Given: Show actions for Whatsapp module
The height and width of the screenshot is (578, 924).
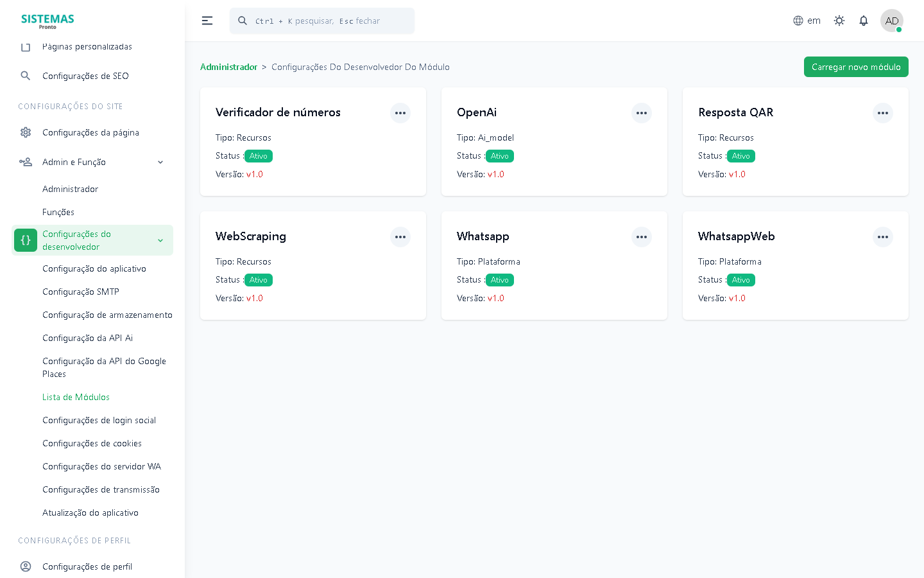Looking at the screenshot, I should click(642, 237).
